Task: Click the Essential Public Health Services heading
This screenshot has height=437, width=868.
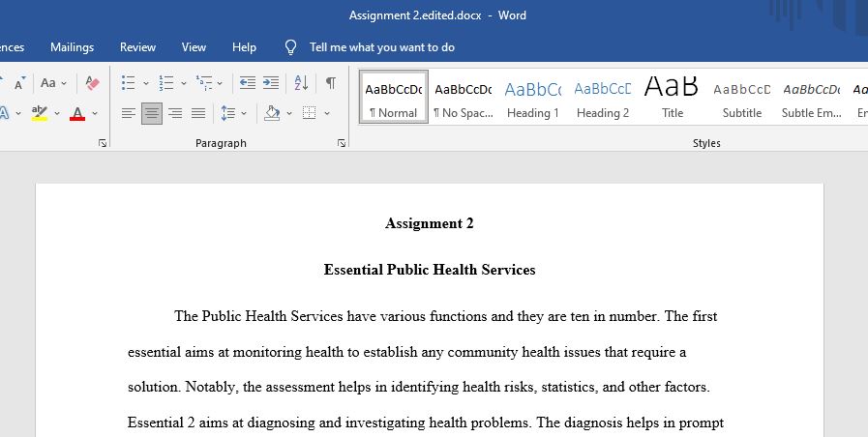Action: coord(430,270)
